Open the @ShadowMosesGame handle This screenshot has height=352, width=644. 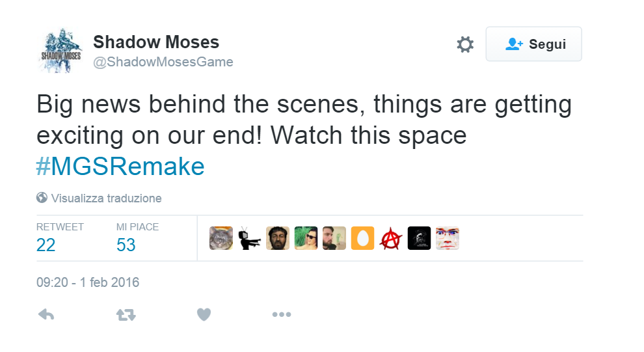(163, 62)
